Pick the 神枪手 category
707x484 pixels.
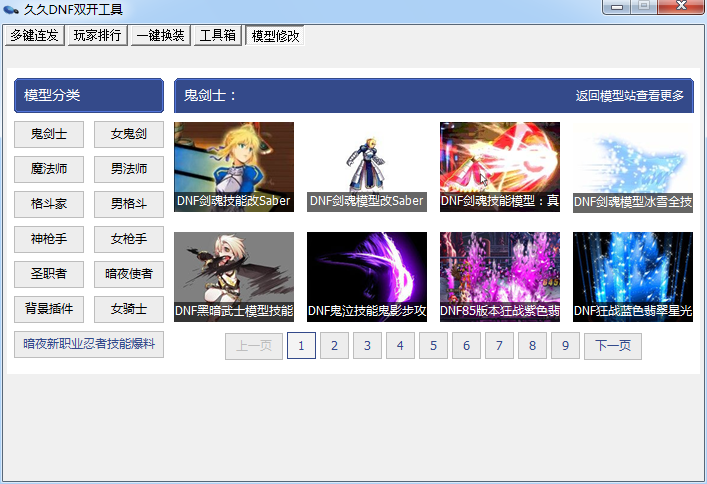[x=49, y=239]
